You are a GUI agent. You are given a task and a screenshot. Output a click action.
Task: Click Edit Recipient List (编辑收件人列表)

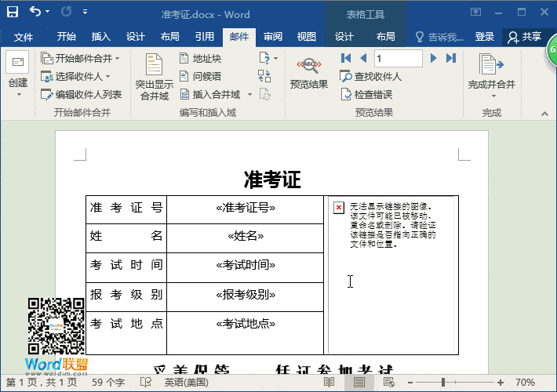(x=82, y=95)
